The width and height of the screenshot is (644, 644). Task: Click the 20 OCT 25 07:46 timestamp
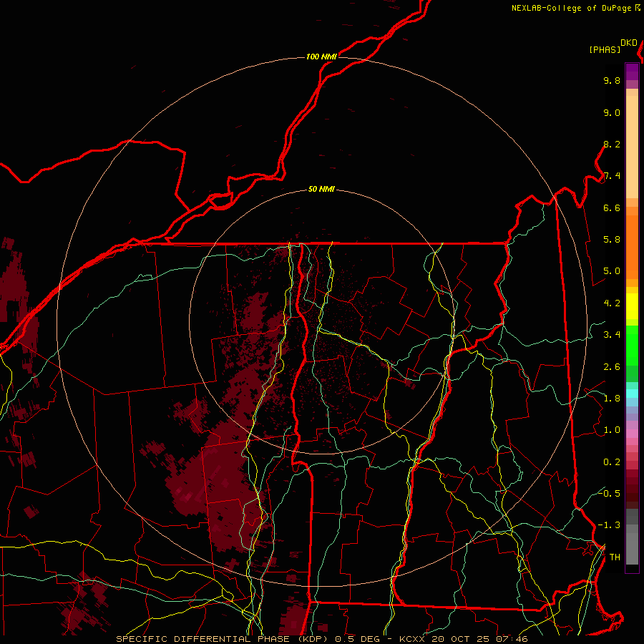(x=479, y=639)
